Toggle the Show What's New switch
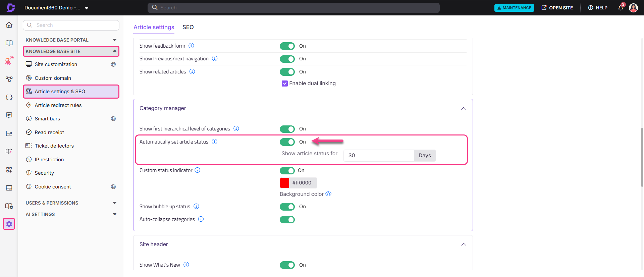The height and width of the screenshot is (277, 644). (287, 265)
